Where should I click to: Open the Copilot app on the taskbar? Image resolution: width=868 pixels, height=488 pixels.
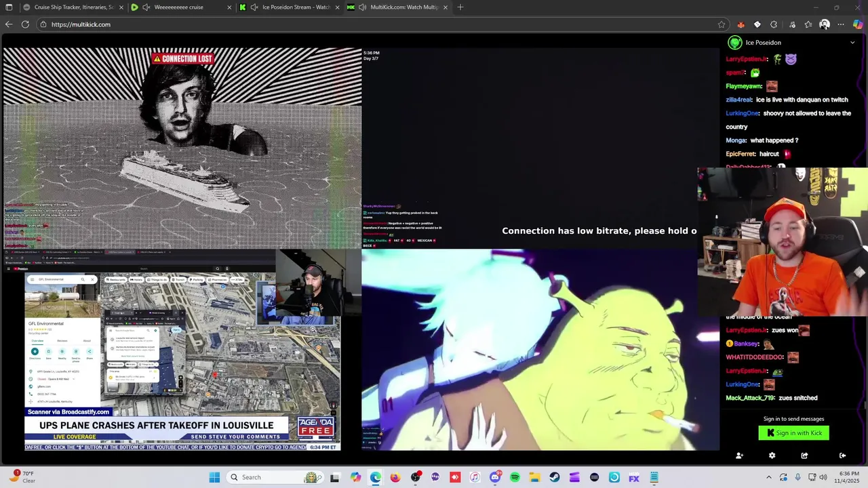click(355, 477)
